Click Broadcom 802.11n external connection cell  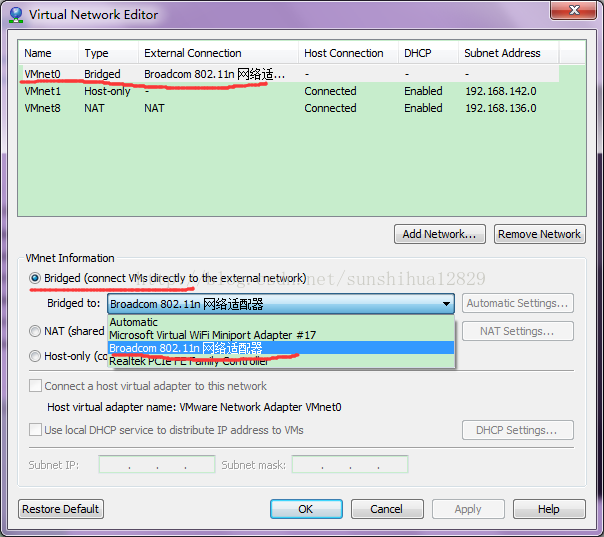215,74
